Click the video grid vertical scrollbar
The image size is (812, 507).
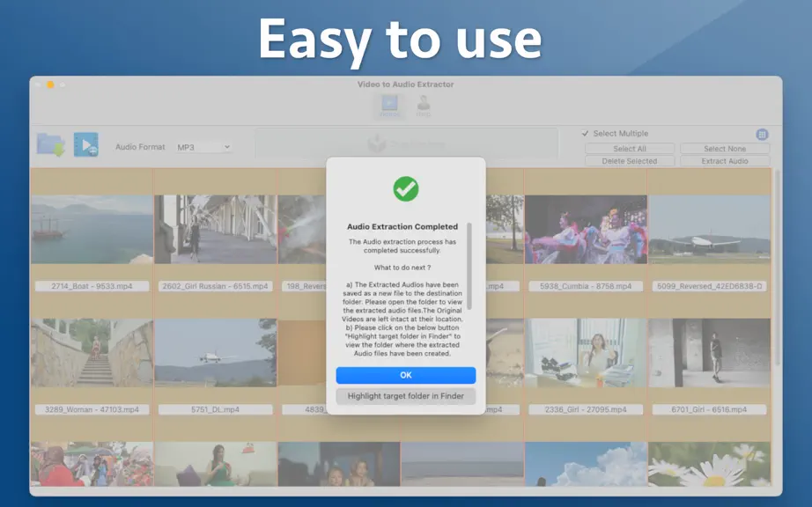[777, 269]
